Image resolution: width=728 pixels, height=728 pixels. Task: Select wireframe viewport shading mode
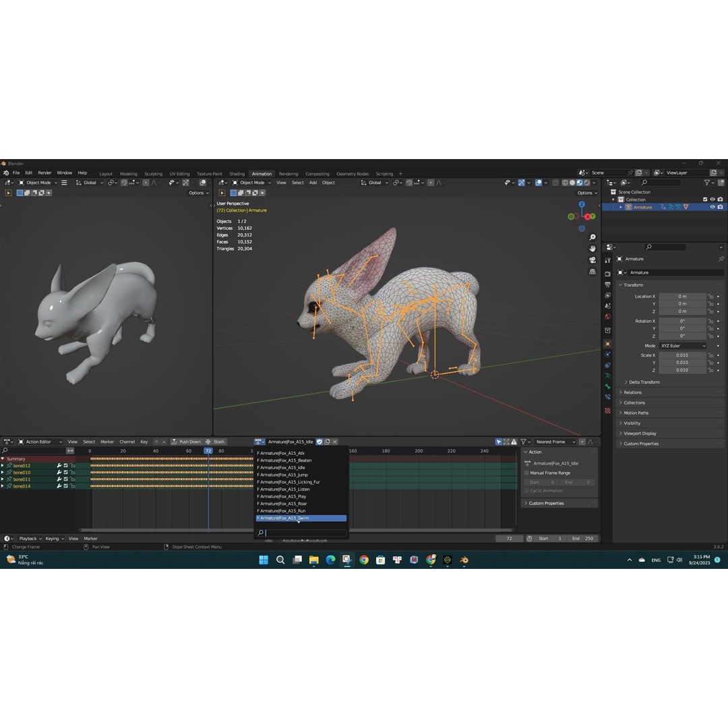click(x=565, y=183)
